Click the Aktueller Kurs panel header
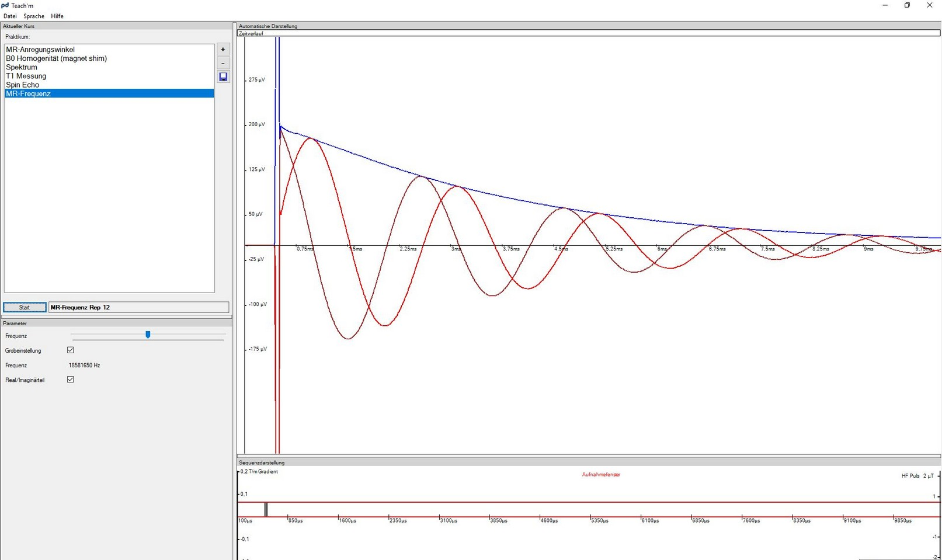This screenshot has height=560, width=942. pyautogui.click(x=116, y=26)
